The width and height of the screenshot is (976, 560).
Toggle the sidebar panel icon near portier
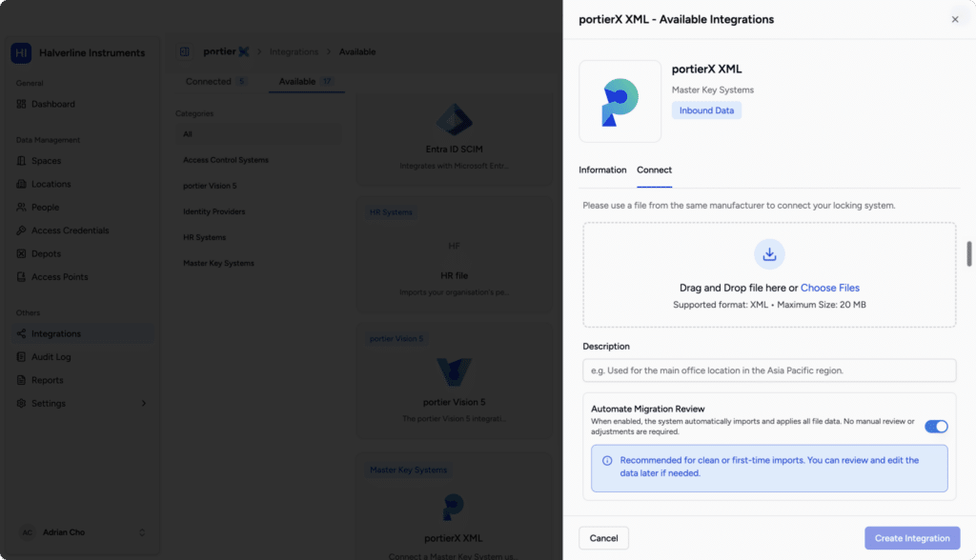(x=184, y=51)
